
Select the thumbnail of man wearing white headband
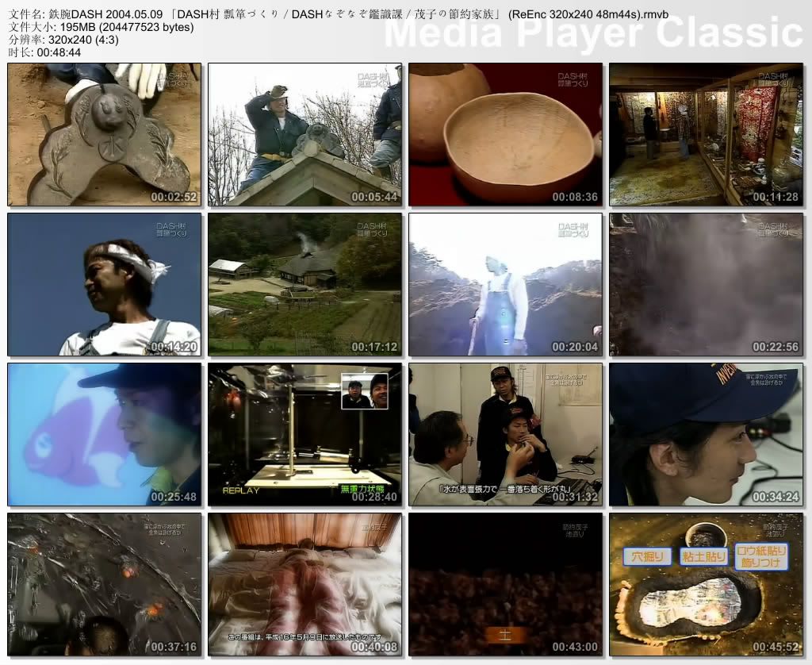[105, 284]
